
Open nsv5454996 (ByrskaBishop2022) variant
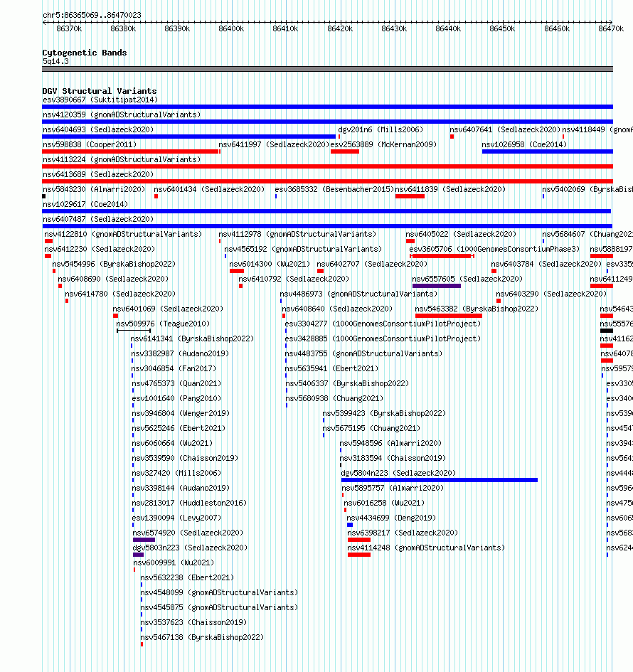tap(114, 264)
